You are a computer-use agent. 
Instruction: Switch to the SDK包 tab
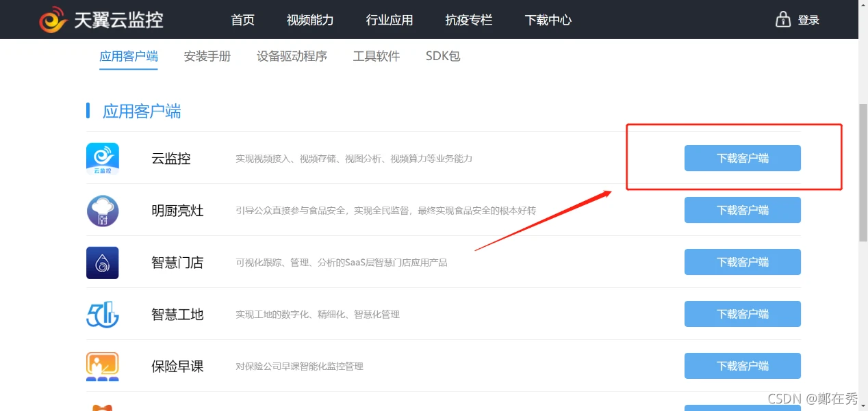(443, 56)
